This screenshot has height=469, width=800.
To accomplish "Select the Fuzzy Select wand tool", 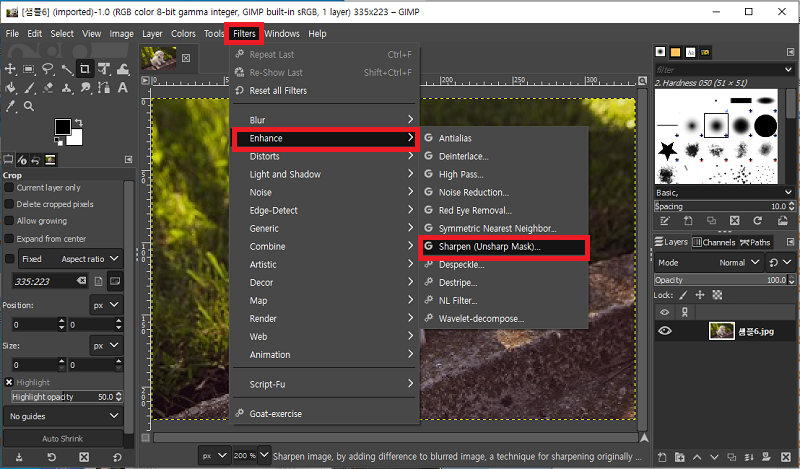I will click(67, 69).
